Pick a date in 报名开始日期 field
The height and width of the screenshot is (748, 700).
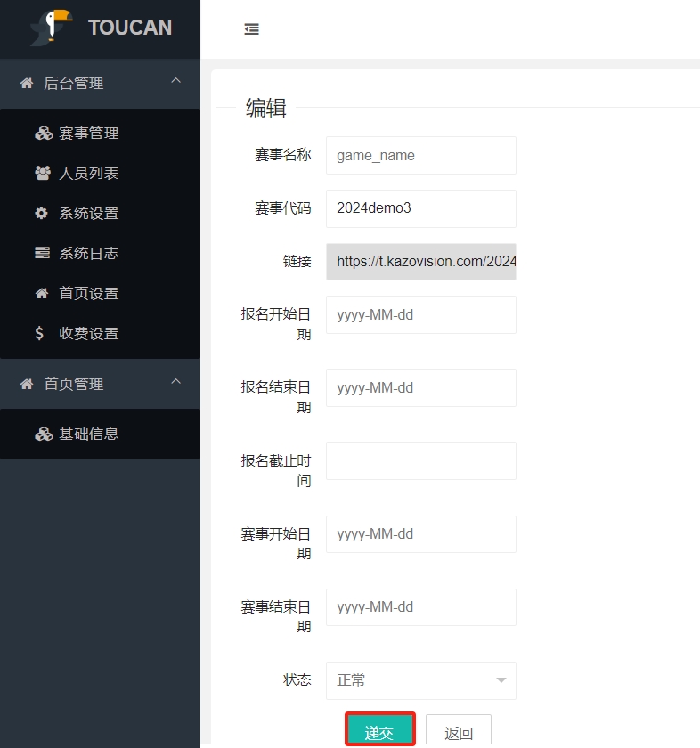pos(420,315)
